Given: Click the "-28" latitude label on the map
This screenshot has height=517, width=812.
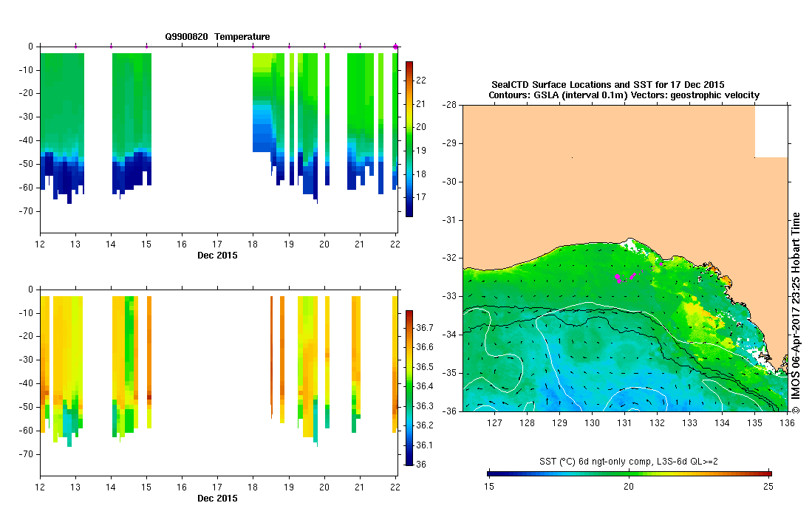Looking at the screenshot, I should (x=449, y=105).
